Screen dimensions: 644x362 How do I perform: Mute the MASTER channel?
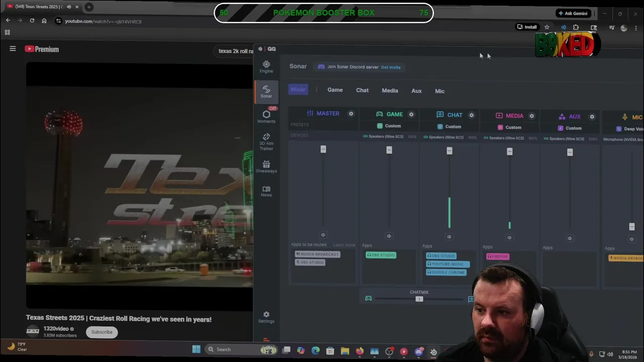pos(323,235)
